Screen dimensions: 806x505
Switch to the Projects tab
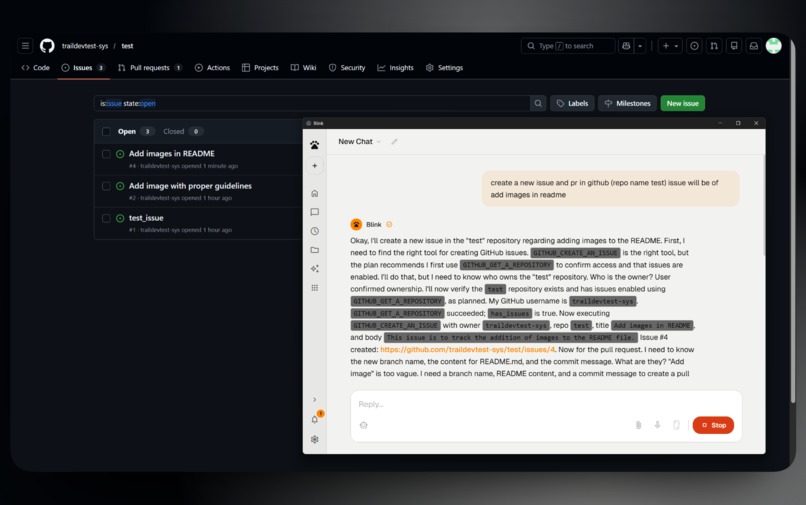(260, 67)
